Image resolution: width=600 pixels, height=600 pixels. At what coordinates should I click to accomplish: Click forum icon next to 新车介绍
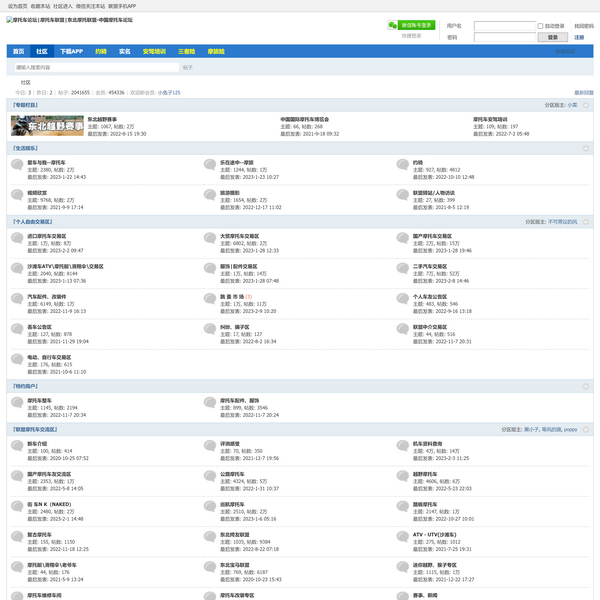tap(17, 447)
